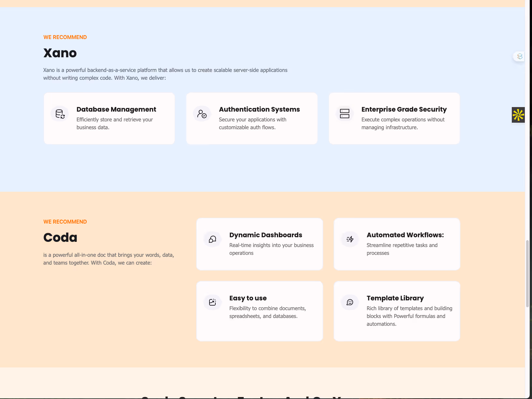
Task: Click the Automated Workflows lightning icon
Action: [x=350, y=240]
